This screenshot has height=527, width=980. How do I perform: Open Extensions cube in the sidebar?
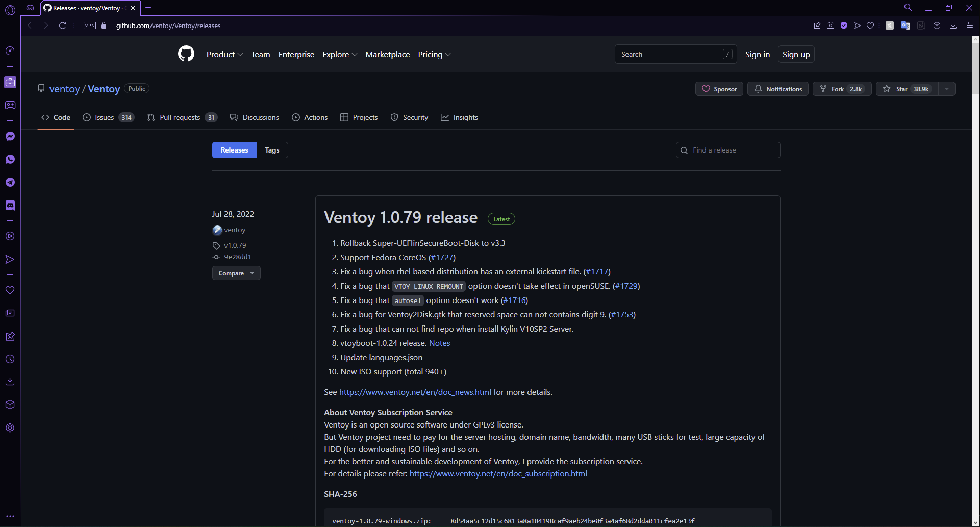tap(10, 405)
